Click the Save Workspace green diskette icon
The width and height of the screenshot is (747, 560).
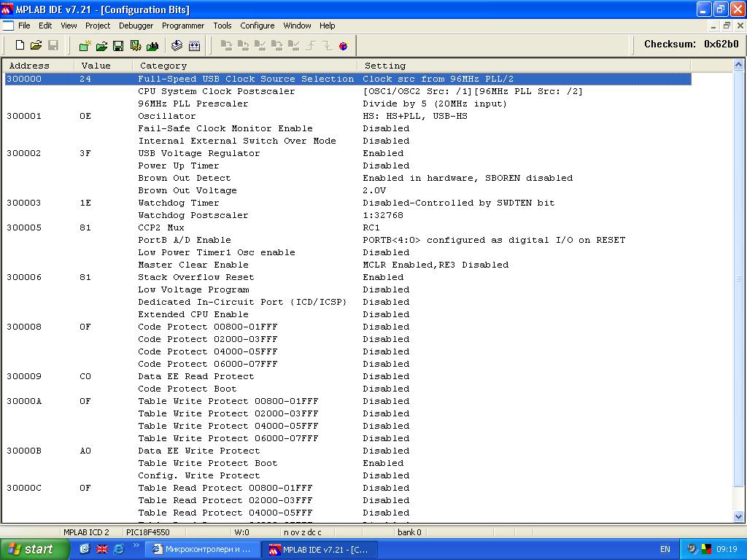point(118,45)
